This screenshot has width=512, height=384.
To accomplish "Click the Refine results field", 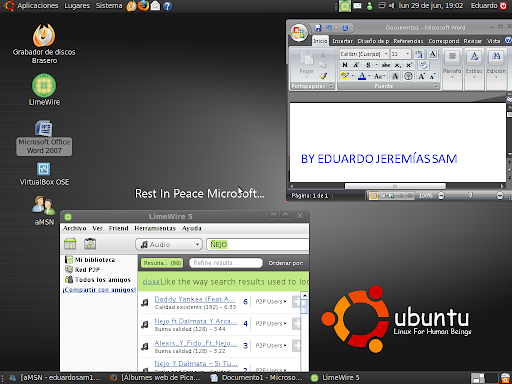I will [x=226, y=263].
